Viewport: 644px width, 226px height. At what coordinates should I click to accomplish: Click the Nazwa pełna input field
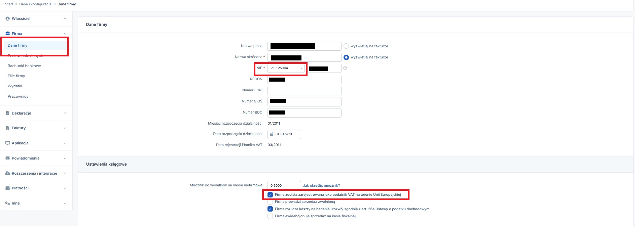point(305,46)
